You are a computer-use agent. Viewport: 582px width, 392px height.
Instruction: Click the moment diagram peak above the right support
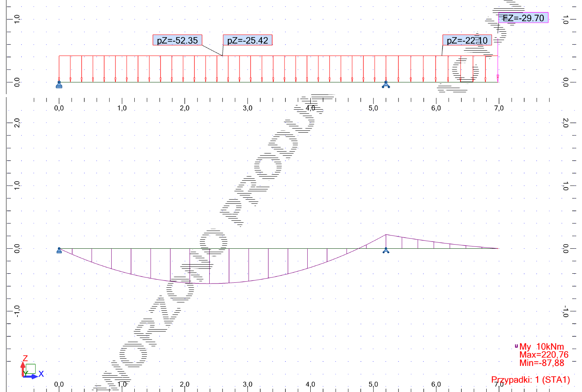[386, 235]
